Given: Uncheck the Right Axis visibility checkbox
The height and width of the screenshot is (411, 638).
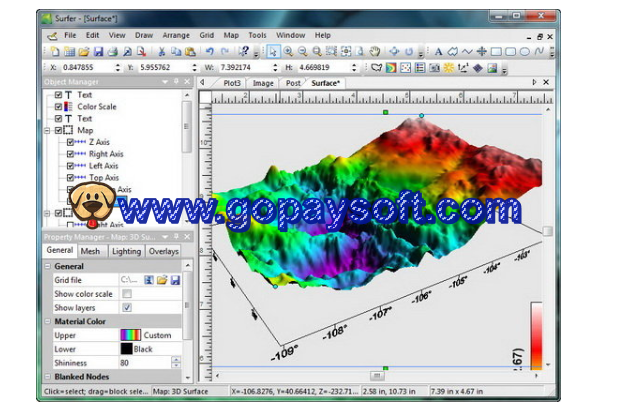Looking at the screenshot, I should [70, 154].
